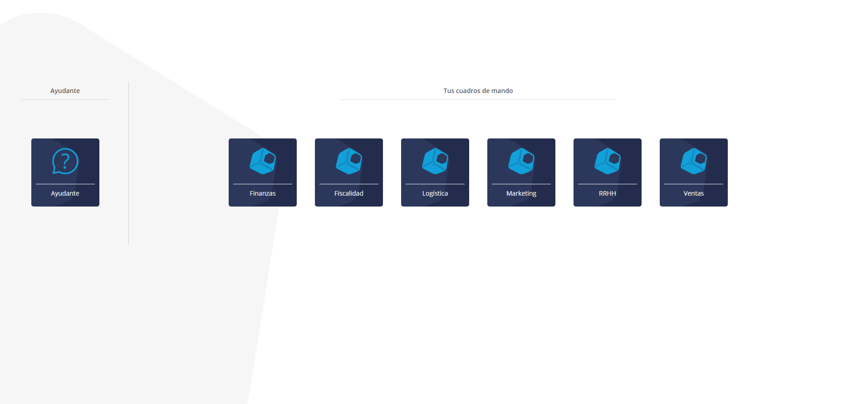Open the Marketing dashboard label

tap(521, 193)
